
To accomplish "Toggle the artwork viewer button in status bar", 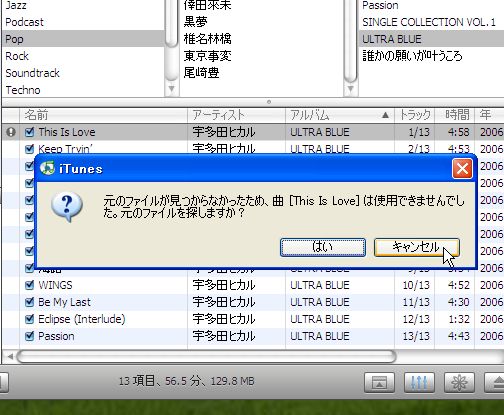I will (379, 383).
